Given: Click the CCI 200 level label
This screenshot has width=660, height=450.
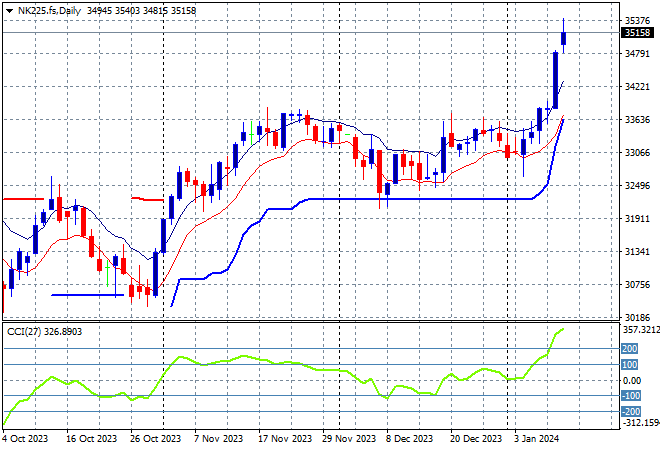Looking at the screenshot, I should pyautogui.click(x=630, y=349).
